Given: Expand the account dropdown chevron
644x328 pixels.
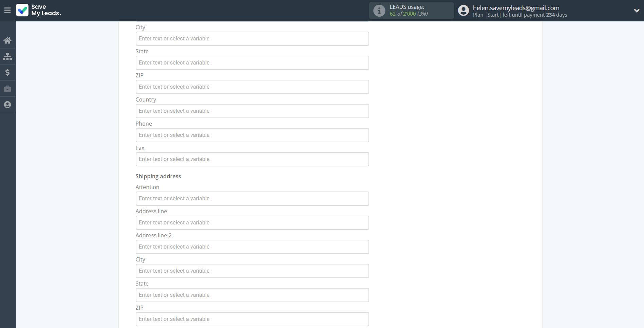Looking at the screenshot, I should (637, 11).
